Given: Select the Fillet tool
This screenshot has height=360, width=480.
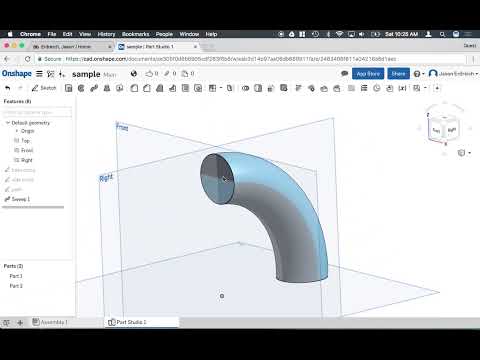Looking at the screenshot, I should click(x=134, y=88).
